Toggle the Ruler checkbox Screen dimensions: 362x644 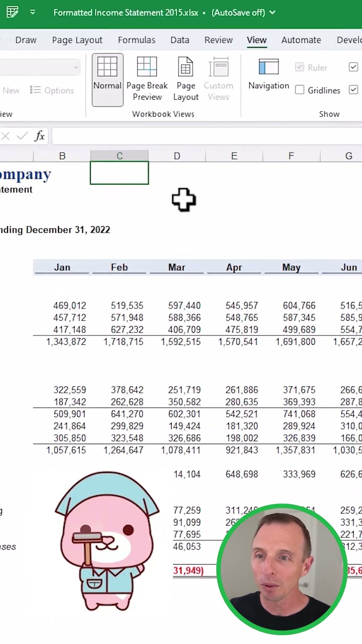click(x=300, y=67)
